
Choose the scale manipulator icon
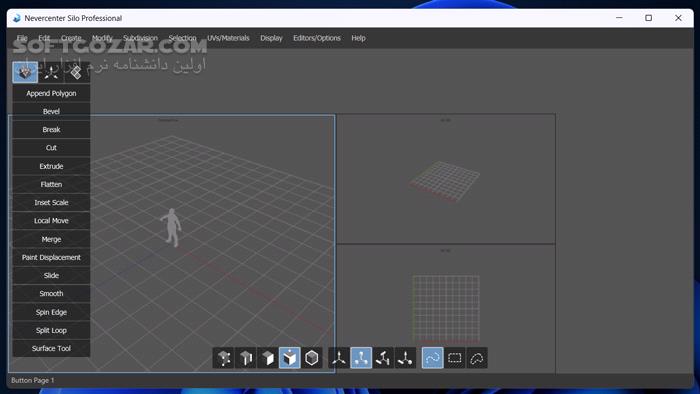point(405,358)
